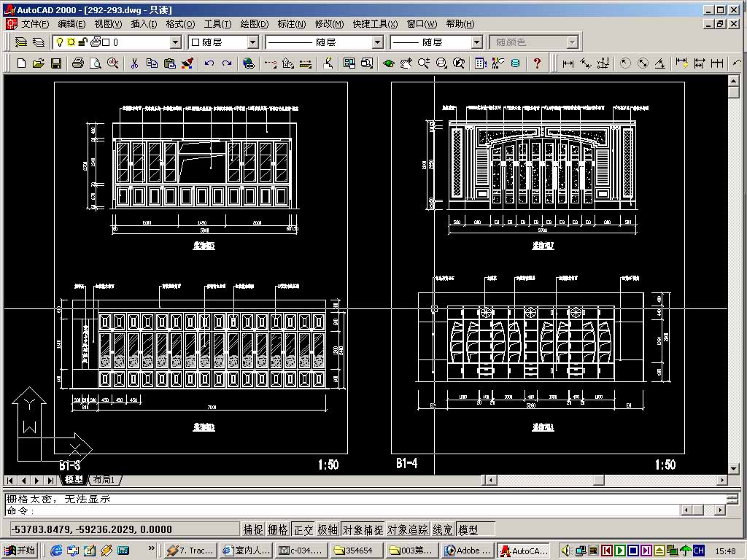Click the command line input field

(365, 511)
